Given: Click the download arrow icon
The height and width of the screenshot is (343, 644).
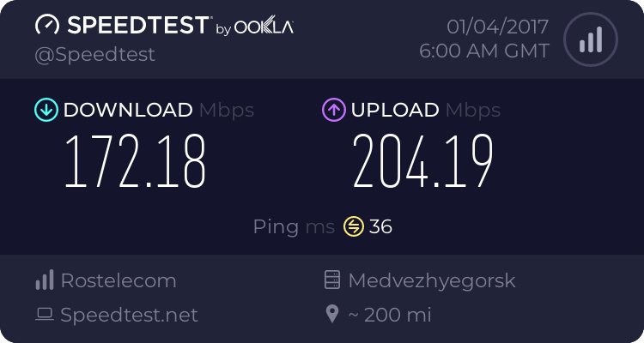Looking at the screenshot, I should pyautogui.click(x=46, y=110).
